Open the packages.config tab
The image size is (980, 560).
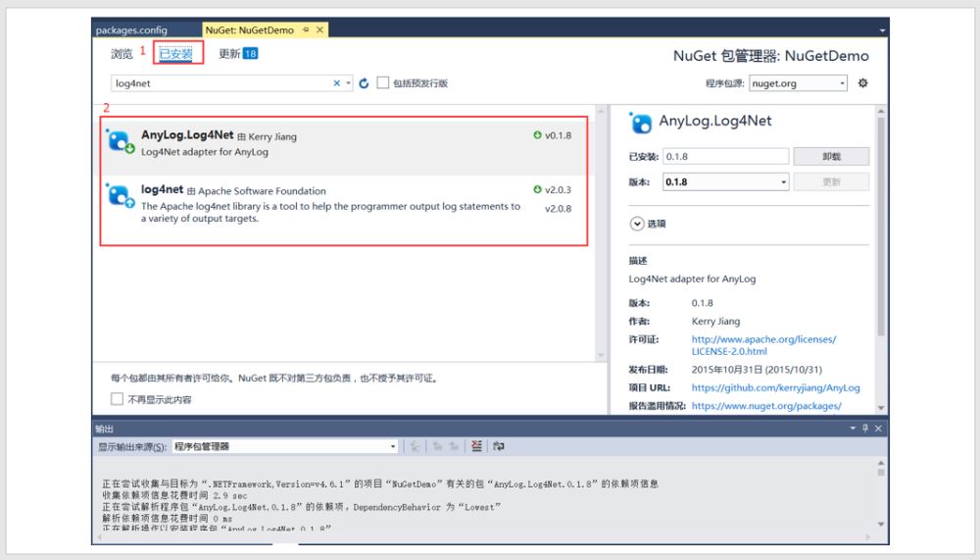(x=131, y=30)
